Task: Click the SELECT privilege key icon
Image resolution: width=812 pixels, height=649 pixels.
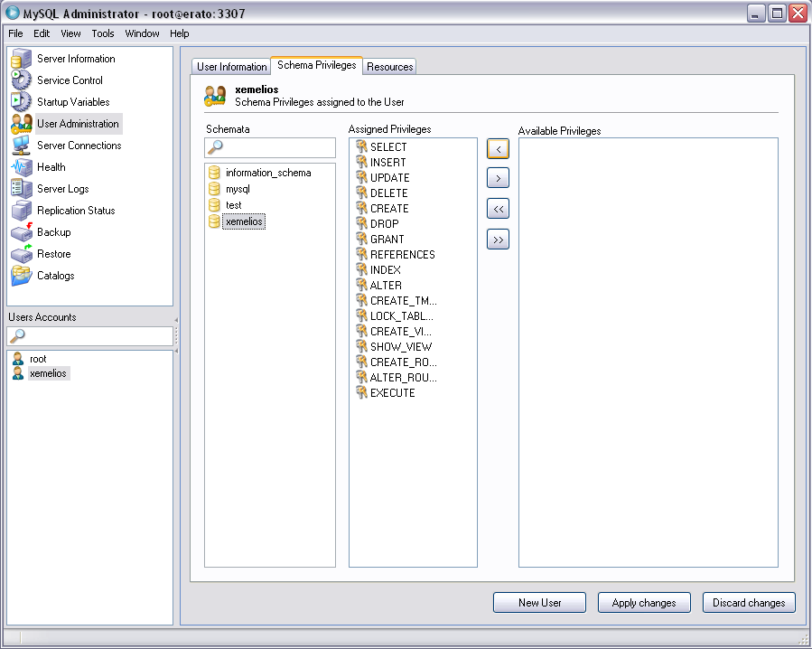Action: click(x=361, y=146)
